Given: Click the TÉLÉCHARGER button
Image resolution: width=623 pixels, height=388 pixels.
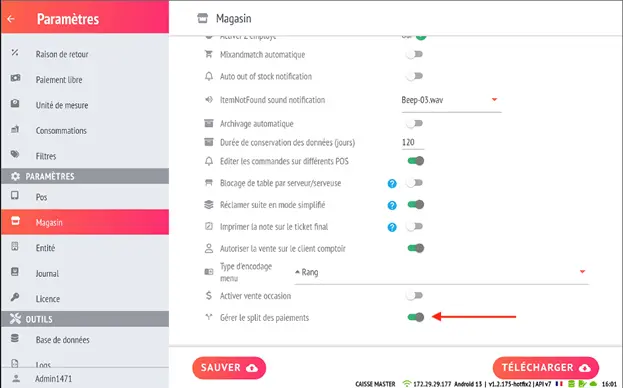Looking at the screenshot, I should (546, 368).
